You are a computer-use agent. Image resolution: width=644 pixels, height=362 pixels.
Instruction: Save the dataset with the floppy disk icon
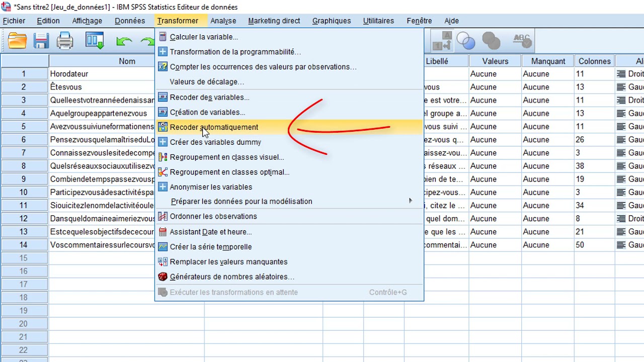tap(41, 41)
